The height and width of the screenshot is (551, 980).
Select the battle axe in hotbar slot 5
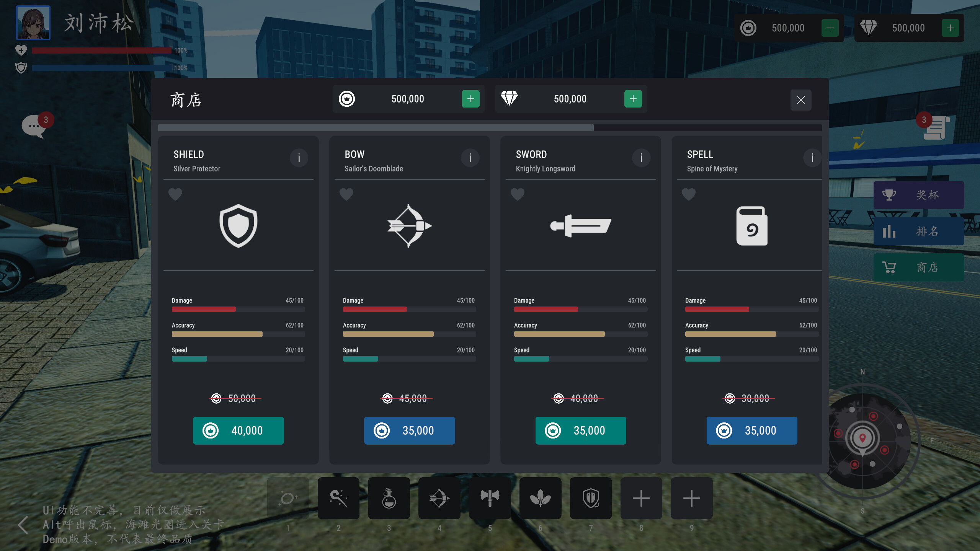click(x=490, y=498)
